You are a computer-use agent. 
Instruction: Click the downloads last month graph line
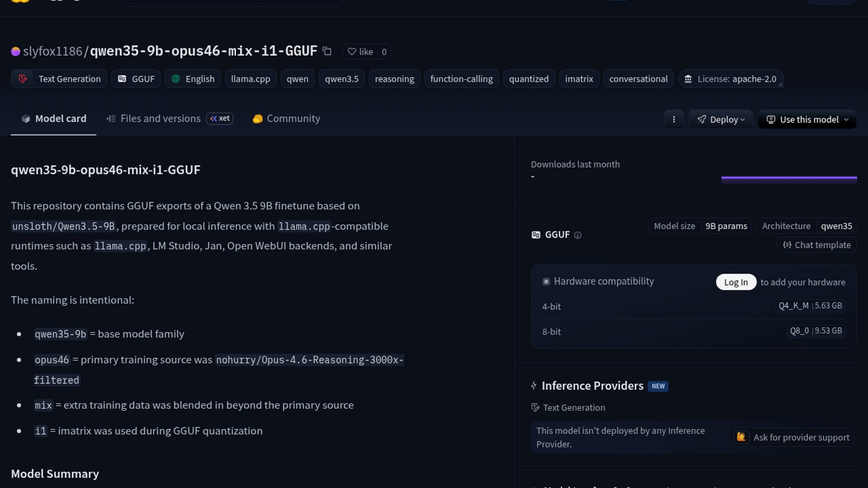click(x=789, y=178)
